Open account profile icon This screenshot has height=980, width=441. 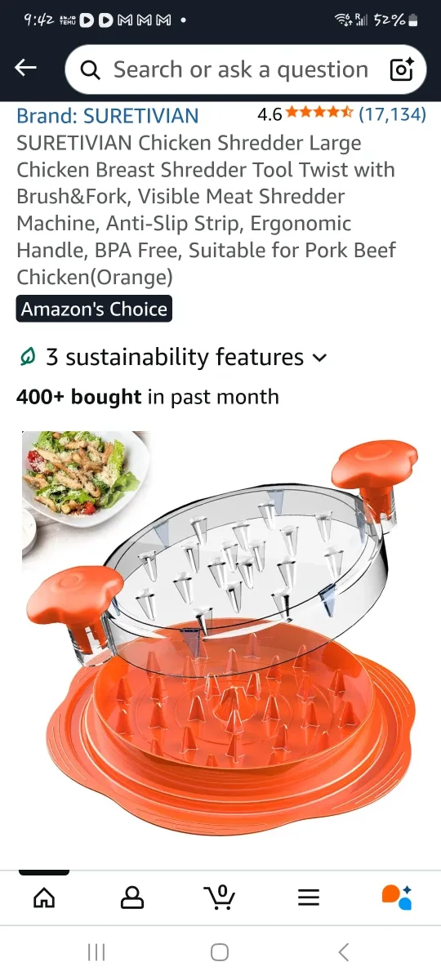click(132, 898)
